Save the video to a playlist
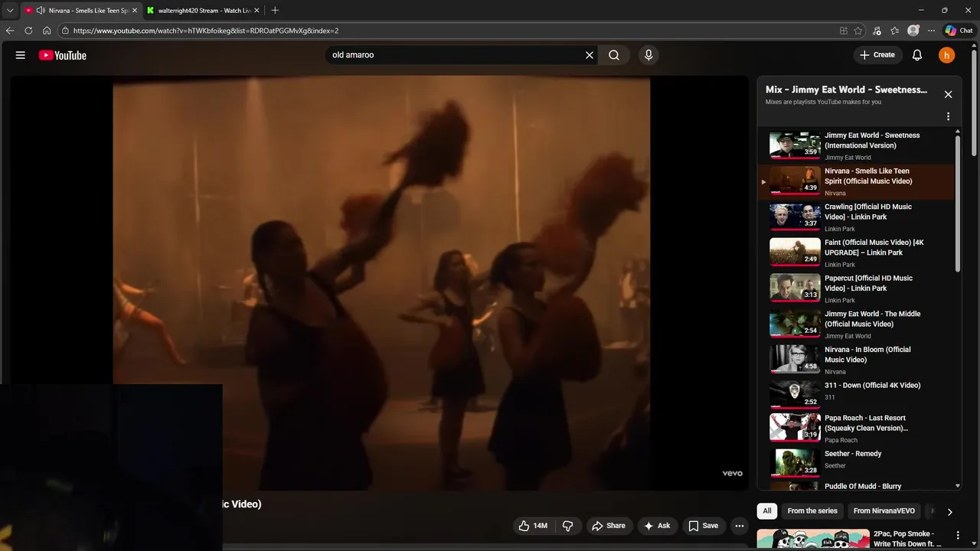The image size is (980, 551). tap(703, 526)
